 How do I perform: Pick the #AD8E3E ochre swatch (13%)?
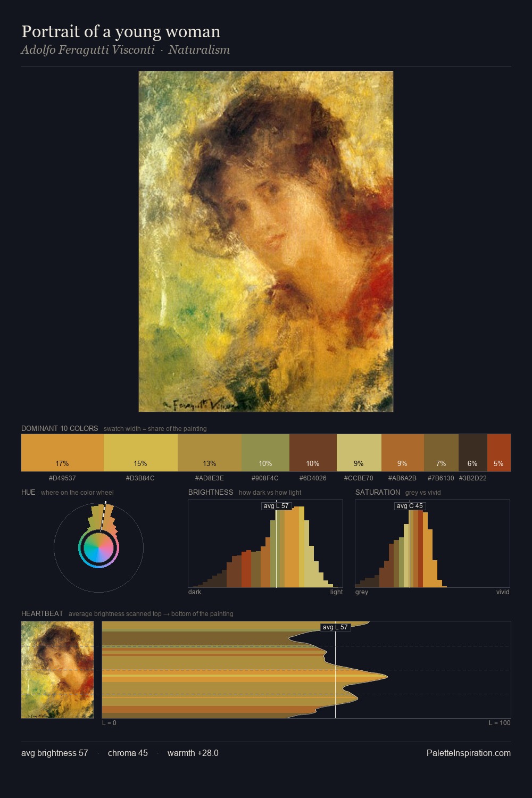coord(210,453)
